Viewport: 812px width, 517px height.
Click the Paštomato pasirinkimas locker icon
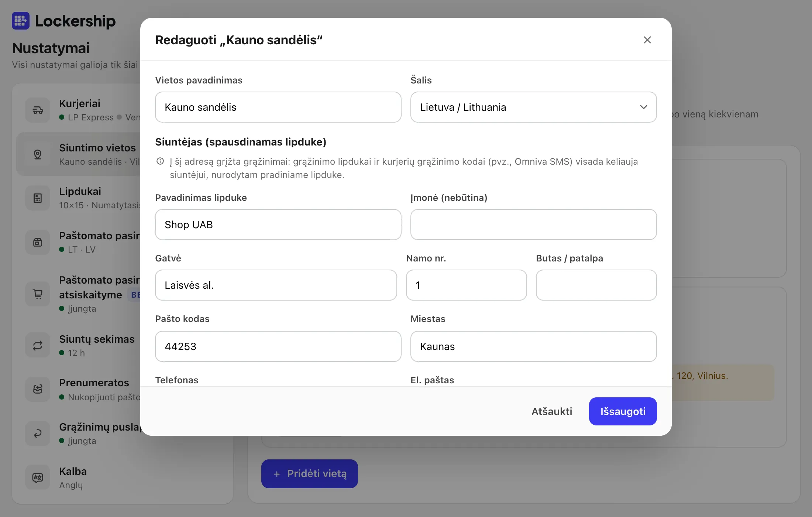(38, 242)
